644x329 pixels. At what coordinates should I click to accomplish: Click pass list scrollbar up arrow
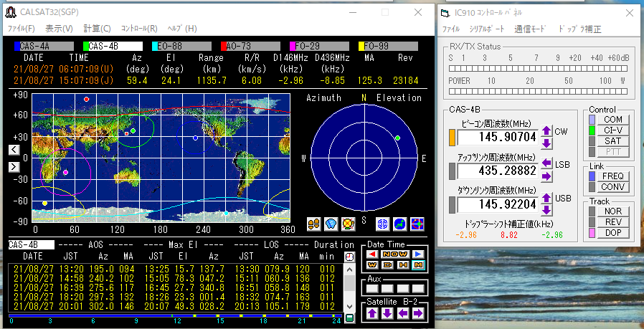point(349,270)
